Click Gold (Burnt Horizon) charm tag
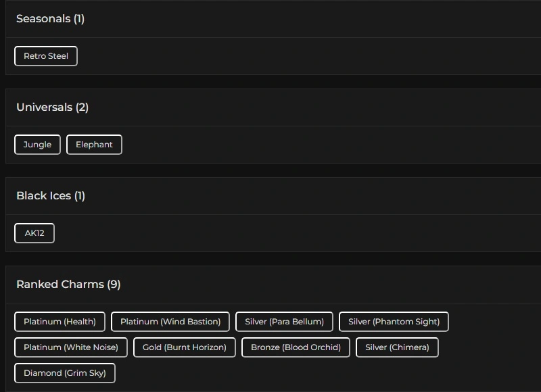The image size is (541, 392). click(185, 347)
